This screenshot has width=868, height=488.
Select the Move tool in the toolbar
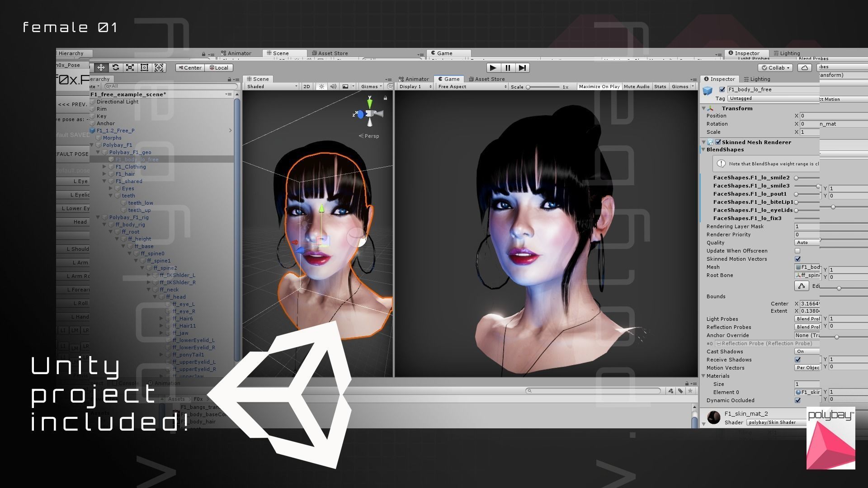(x=101, y=68)
